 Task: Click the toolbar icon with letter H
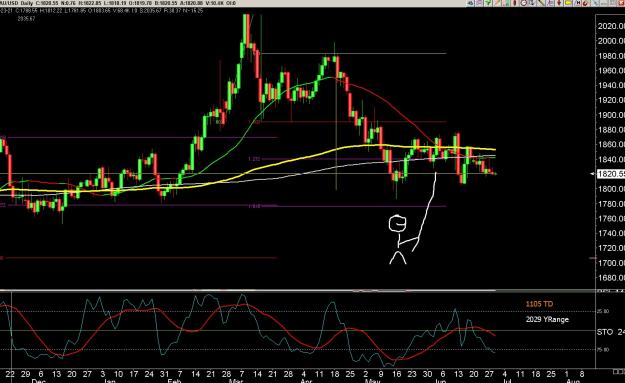click(x=578, y=3)
